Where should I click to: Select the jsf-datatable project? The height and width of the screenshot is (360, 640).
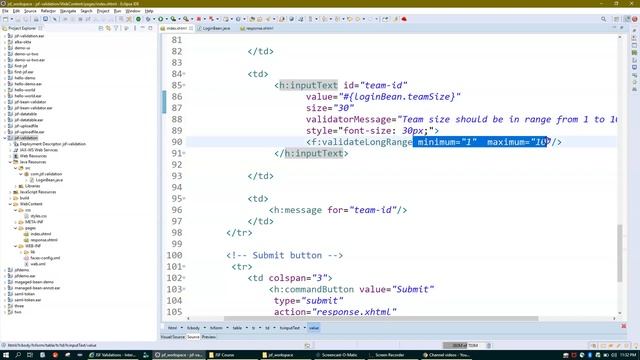[x=25, y=114]
